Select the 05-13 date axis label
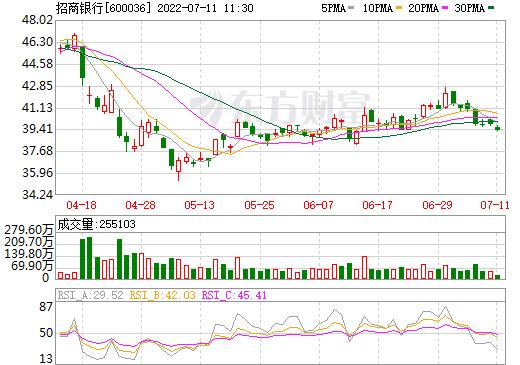The image size is (520, 365). [199, 205]
